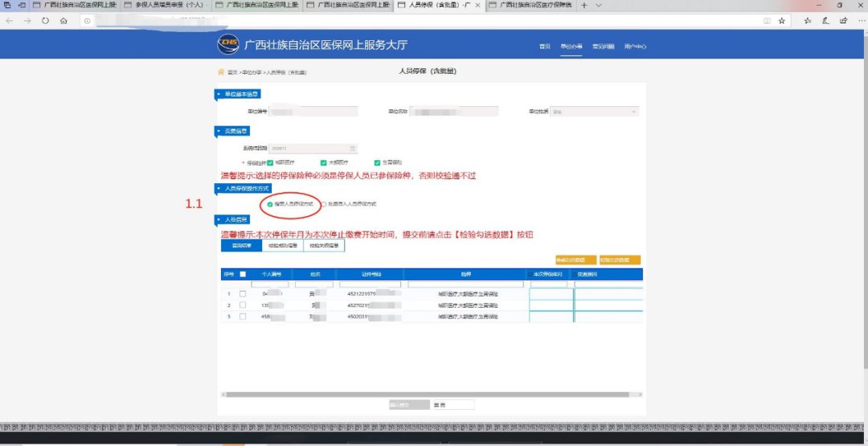Open the 单位性质 dropdown
The width and height of the screenshot is (868, 446).
click(595, 112)
